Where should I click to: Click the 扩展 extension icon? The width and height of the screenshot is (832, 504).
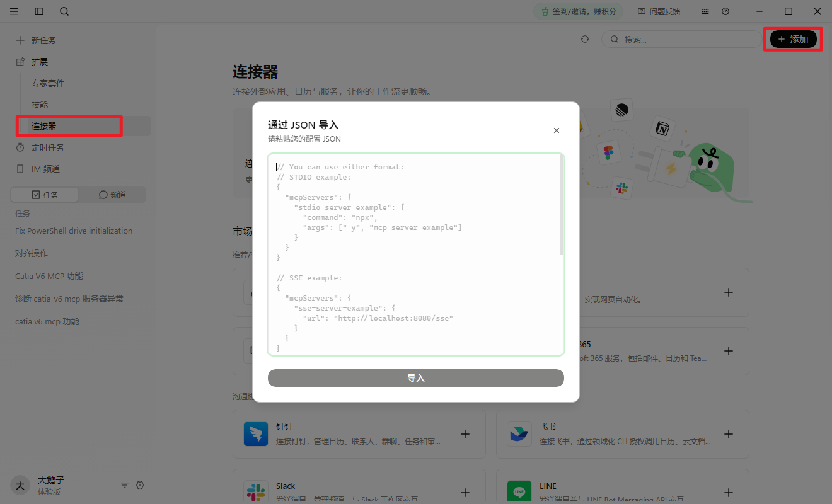(20, 62)
